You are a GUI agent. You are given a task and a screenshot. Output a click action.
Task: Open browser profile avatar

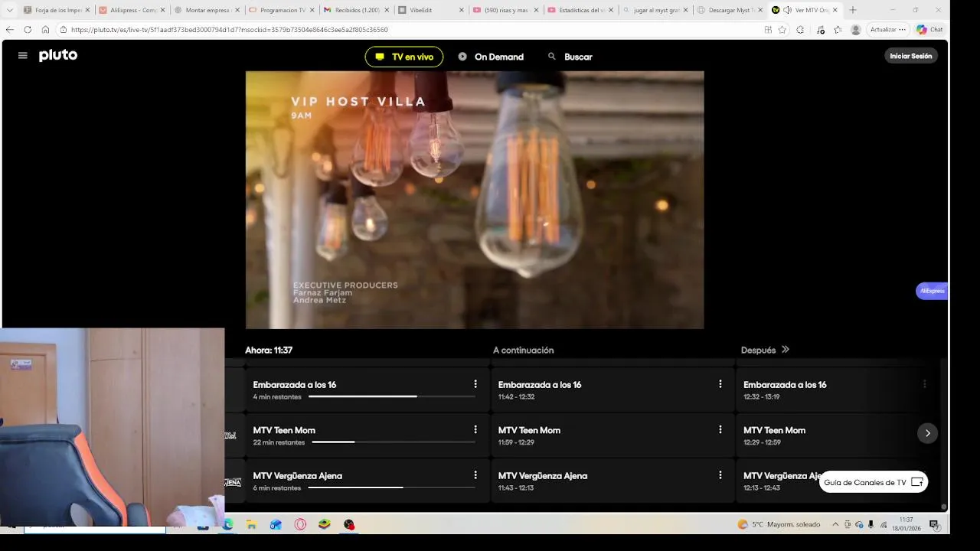coord(856,30)
